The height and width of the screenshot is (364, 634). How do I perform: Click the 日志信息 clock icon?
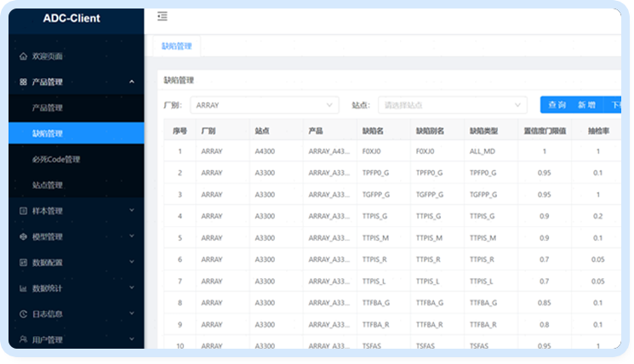coord(23,314)
